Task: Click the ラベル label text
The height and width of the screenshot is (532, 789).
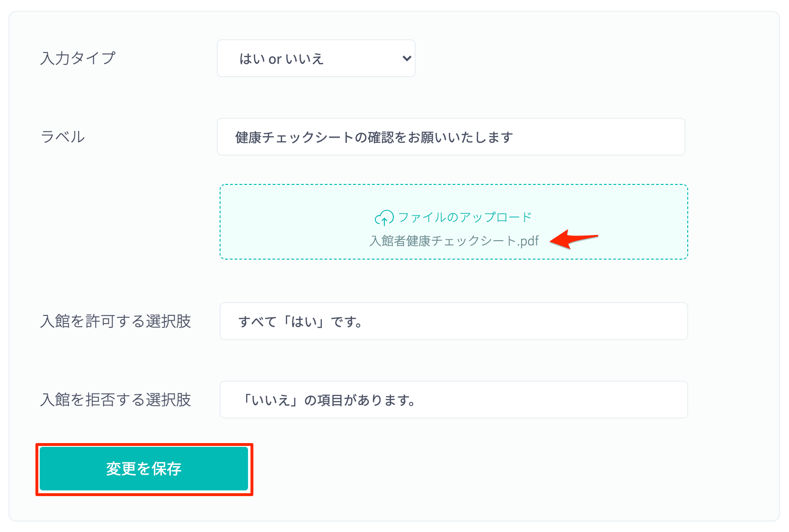Action: (63, 137)
